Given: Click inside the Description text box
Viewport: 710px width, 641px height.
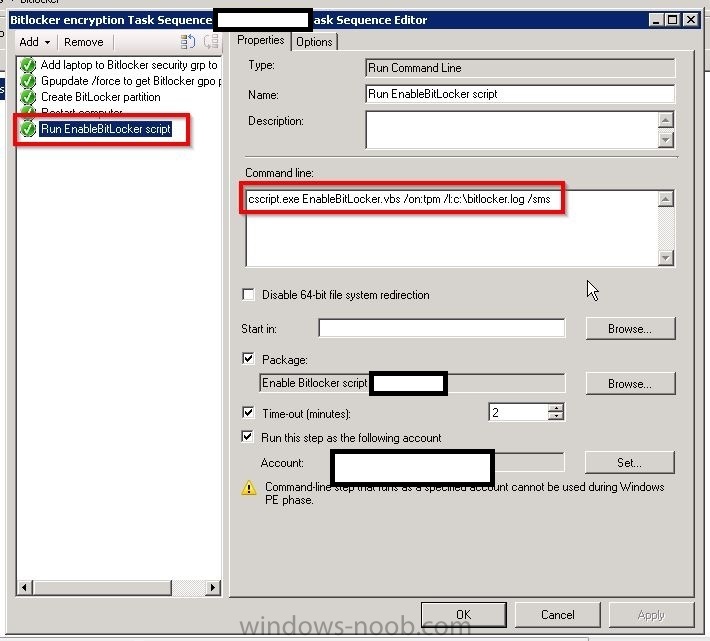Looking at the screenshot, I should point(512,130).
